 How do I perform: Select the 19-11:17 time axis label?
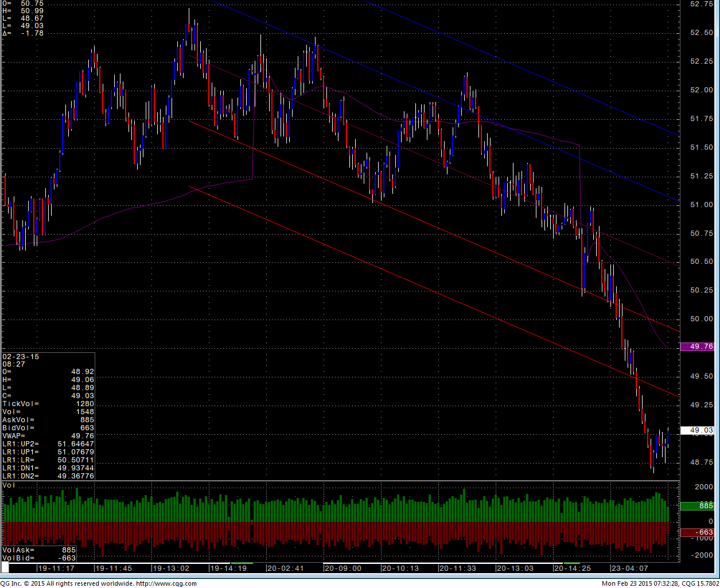[x=56, y=568]
